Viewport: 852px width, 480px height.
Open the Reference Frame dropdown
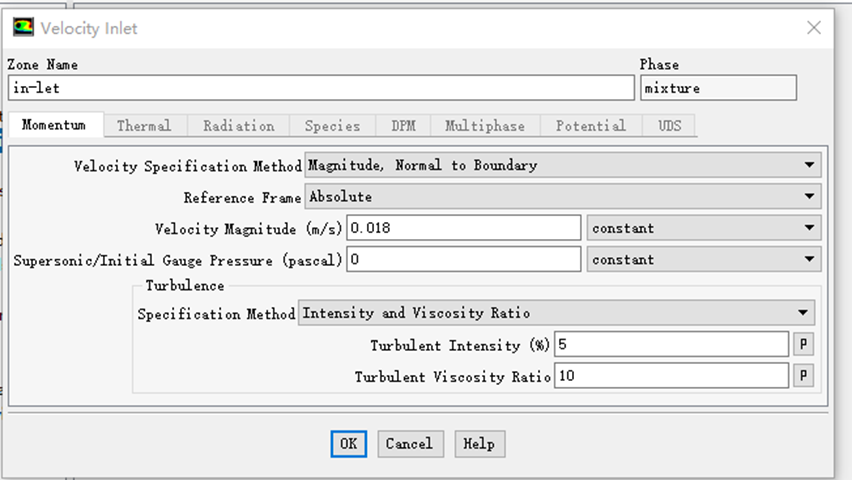(563, 196)
